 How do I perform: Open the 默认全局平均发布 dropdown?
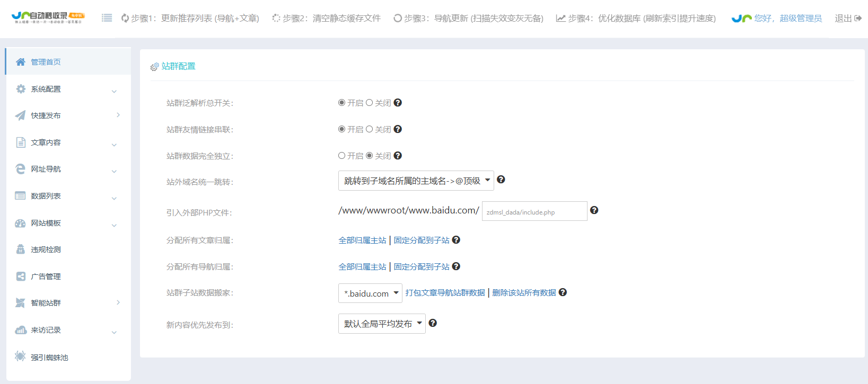(x=382, y=324)
